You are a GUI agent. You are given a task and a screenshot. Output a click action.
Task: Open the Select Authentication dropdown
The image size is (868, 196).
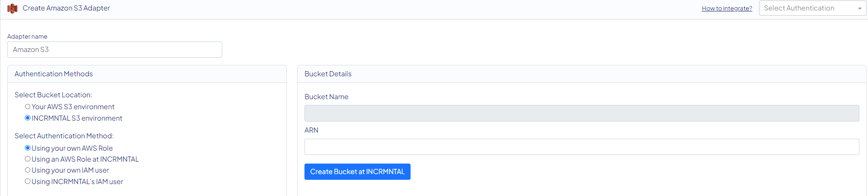click(x=808, y=8)
